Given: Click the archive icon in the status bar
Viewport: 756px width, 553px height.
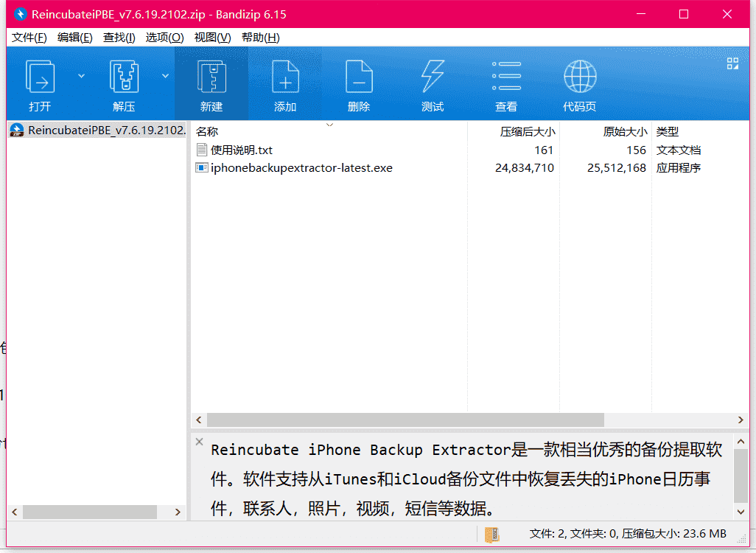Looking at the screenshot, I should pyautogui.click(x=491, y=534).
